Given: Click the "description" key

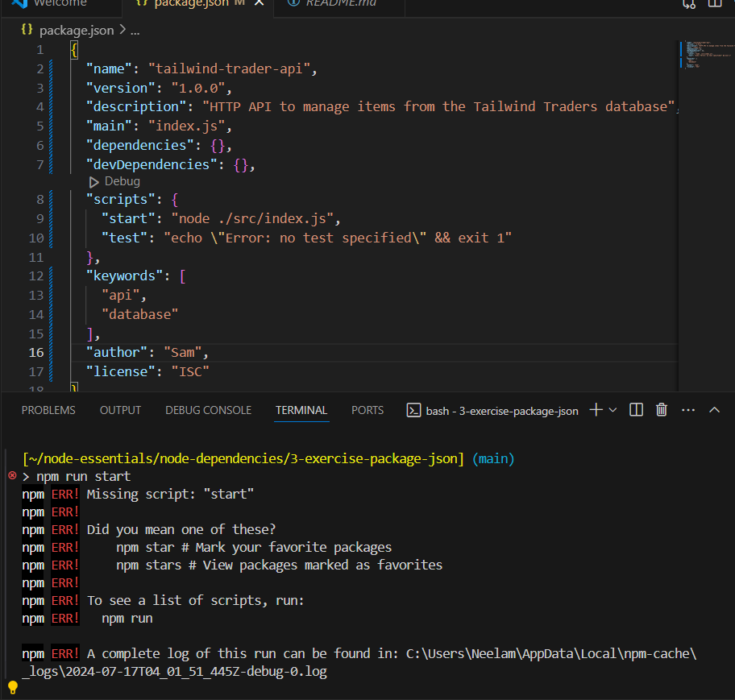Looking at the screenshot, I should 136,107.
